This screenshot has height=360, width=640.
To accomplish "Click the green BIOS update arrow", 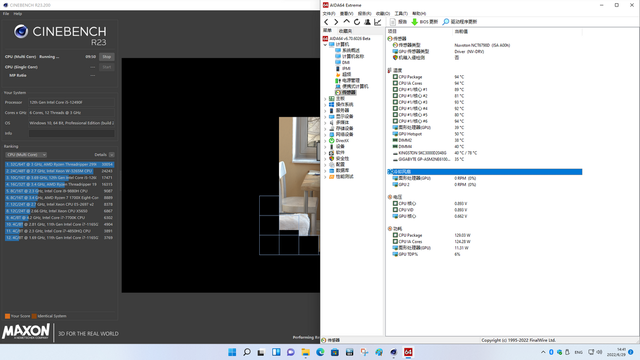I will coord(415,22).
